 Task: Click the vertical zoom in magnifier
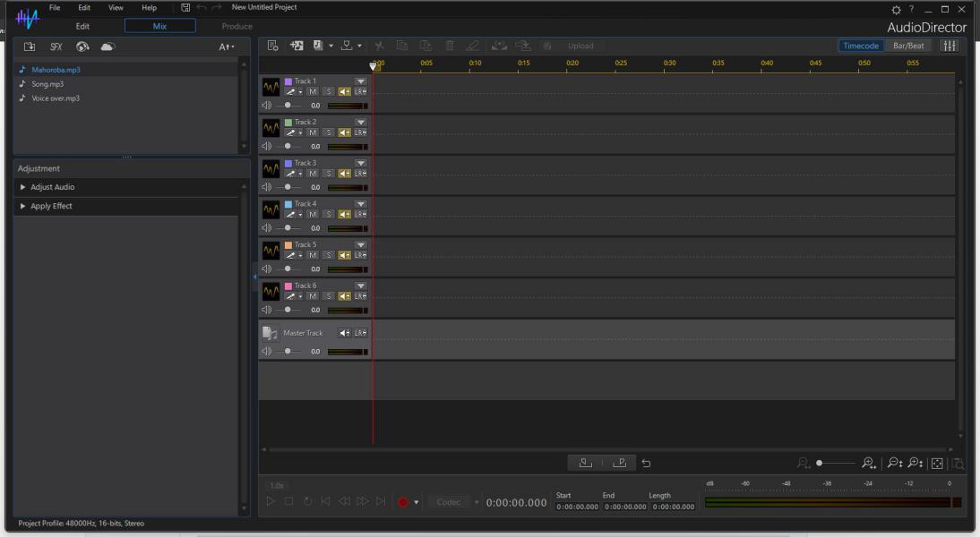(x=915, y=464)
